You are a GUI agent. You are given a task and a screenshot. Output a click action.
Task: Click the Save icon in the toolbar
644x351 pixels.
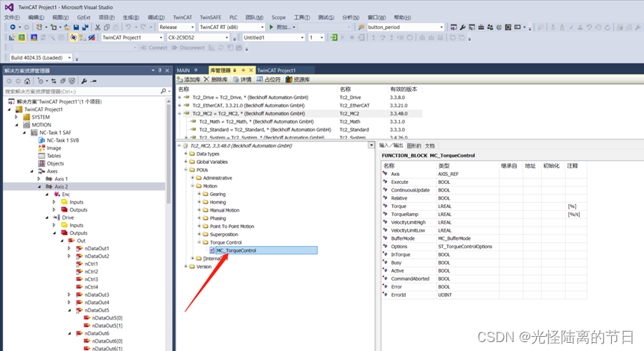pos(76,27)
